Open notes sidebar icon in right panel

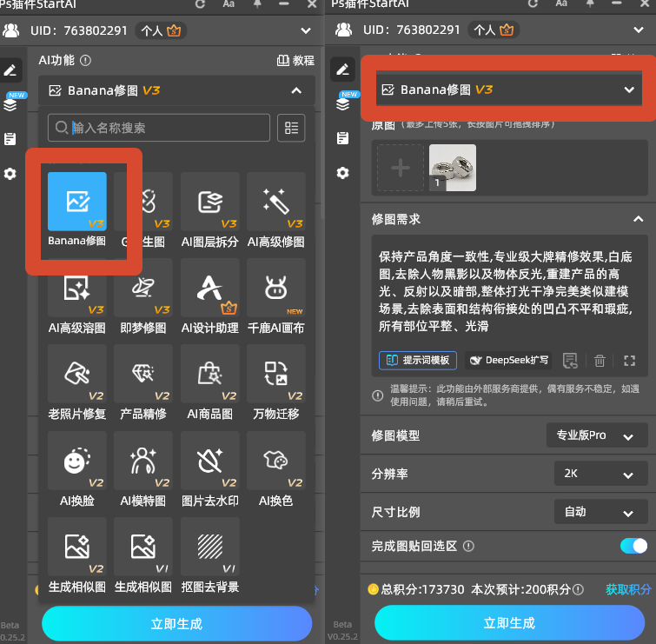pos(342,138)
